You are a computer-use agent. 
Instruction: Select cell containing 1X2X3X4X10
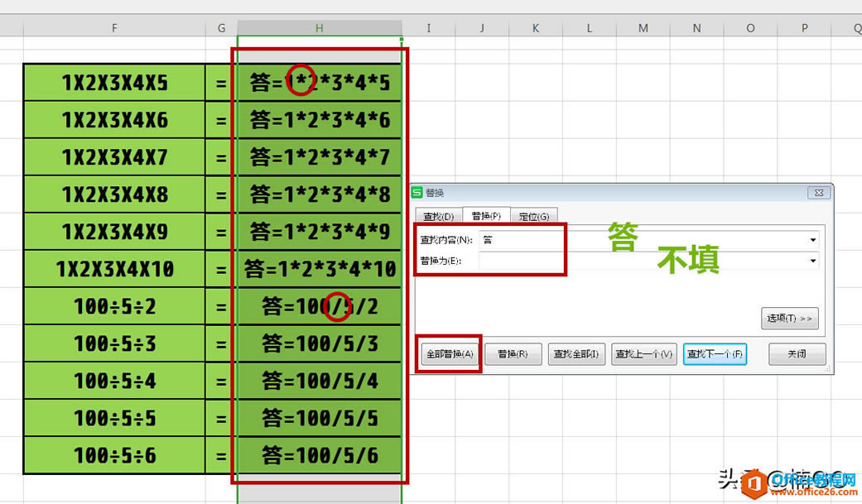tap(114, 269)
